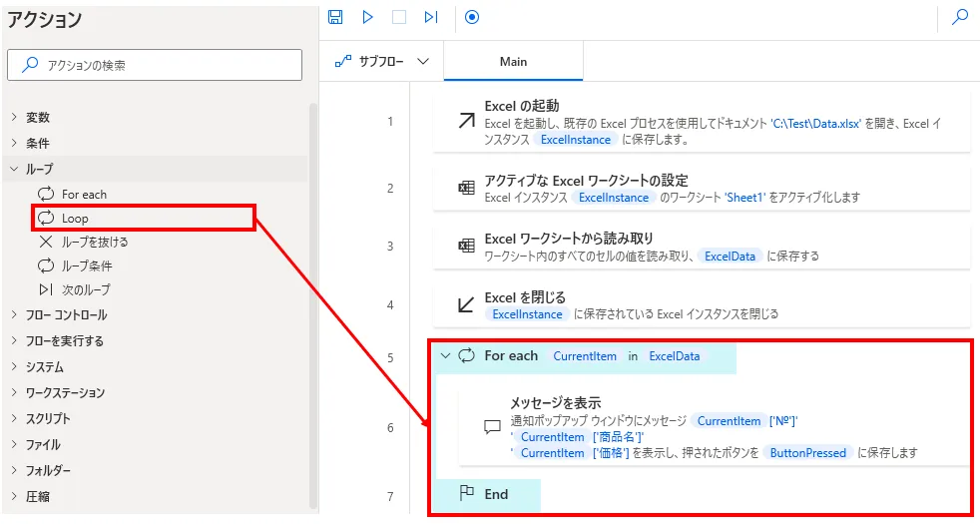
Task: Expand the 変数 category
Action: coord(37,118)
